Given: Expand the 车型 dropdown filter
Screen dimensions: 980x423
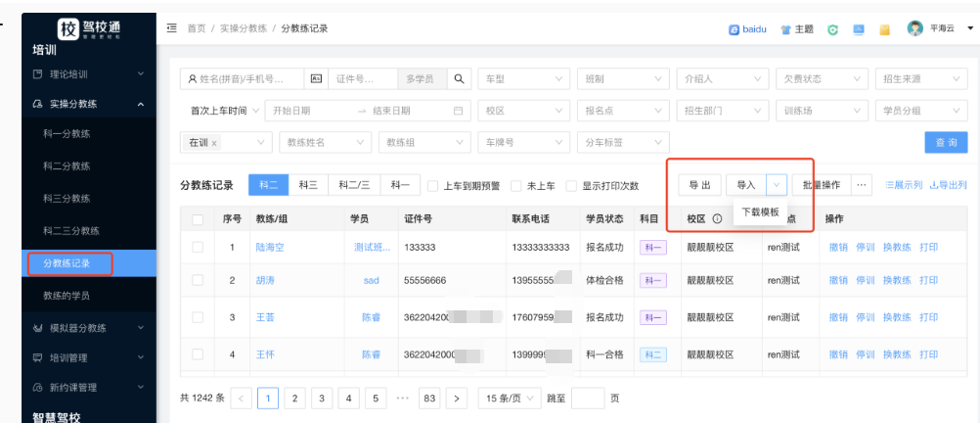Looking at the screenshot, I should [523, 78].
